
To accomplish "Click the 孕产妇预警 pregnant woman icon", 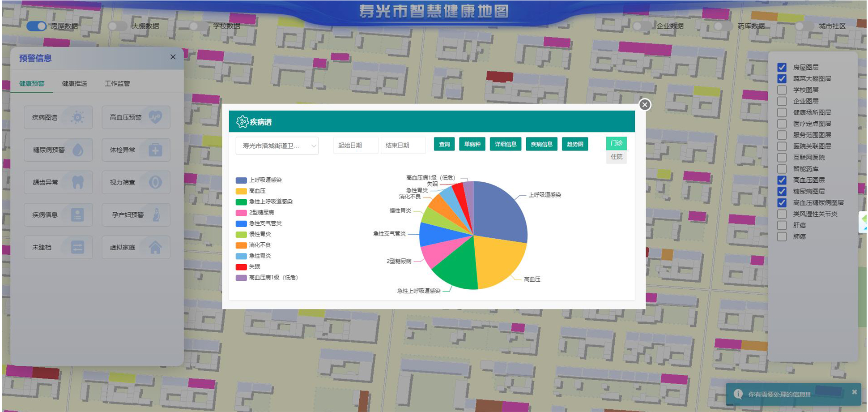I will click(x=156, y=215).
